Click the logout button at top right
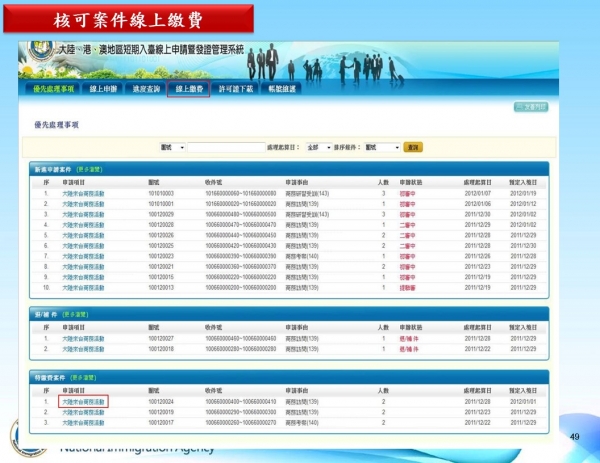This screenshot has height=463, width=600. [x=531, y=106]
